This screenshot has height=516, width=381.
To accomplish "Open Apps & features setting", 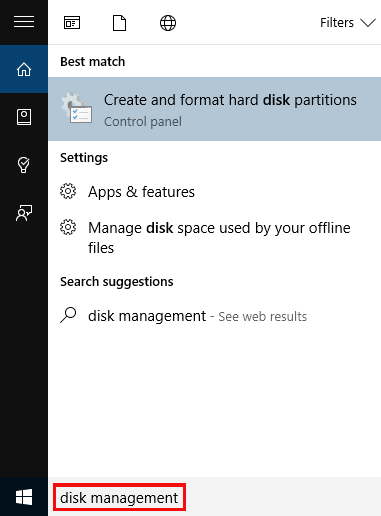I will click(141, 192).
